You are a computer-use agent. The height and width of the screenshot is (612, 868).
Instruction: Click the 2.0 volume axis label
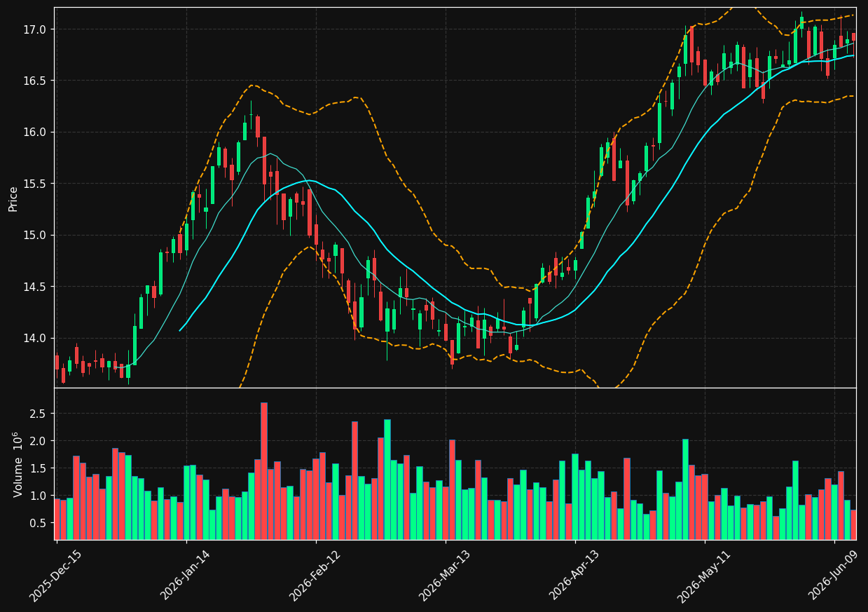(x=38, y=441)
